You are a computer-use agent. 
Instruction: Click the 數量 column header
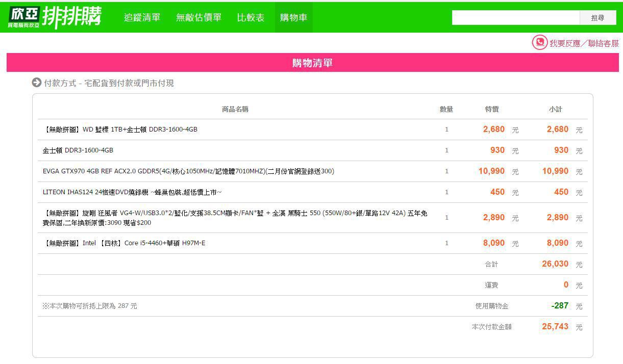coord(446,109)
